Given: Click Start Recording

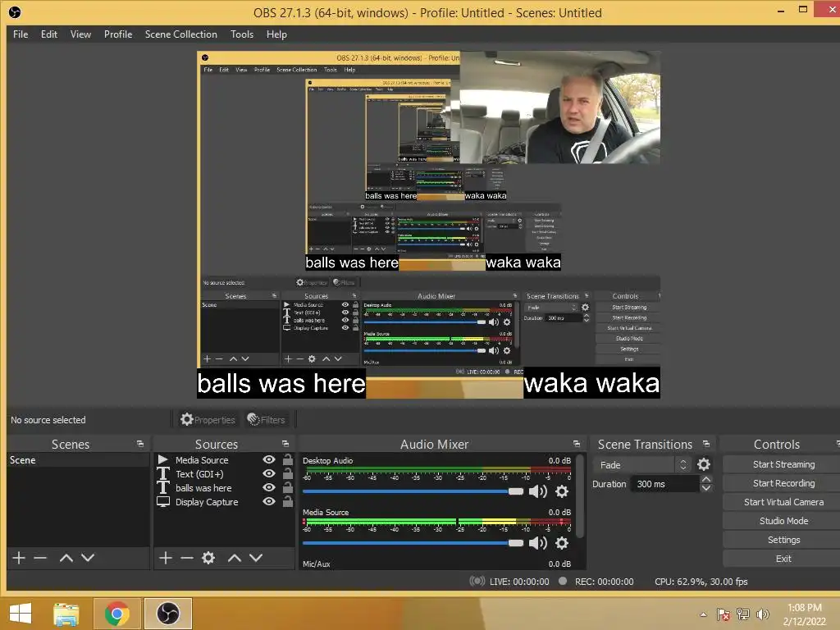Looking at the screenshot, I should (783, 483).
